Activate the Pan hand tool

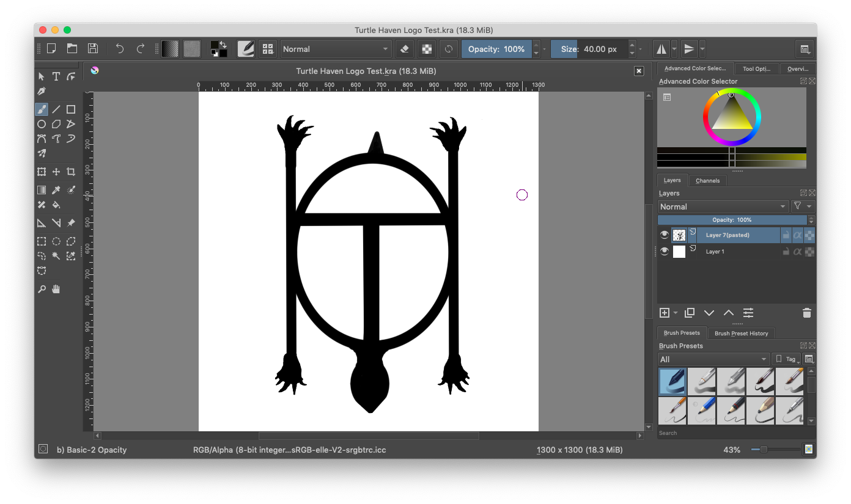click(x=56, y=289)
